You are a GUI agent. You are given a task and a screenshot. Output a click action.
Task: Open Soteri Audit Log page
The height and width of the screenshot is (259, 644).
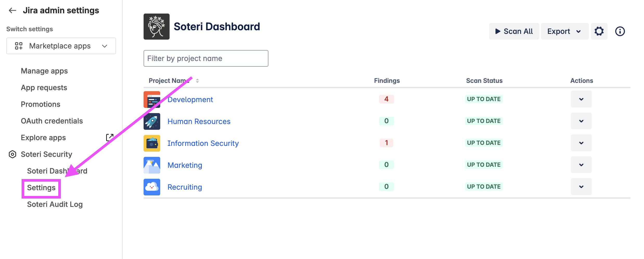[x=55, y=204]
